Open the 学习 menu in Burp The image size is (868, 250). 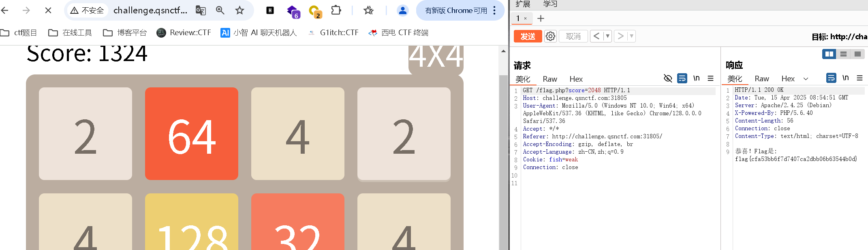click(x=550, y=4)
